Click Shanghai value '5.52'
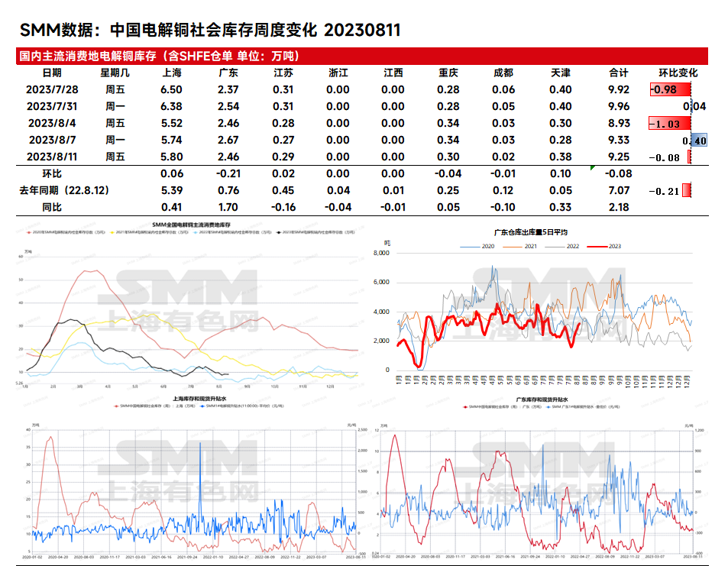The width and height of the screenshot is (728, 566). click(171, 123)
